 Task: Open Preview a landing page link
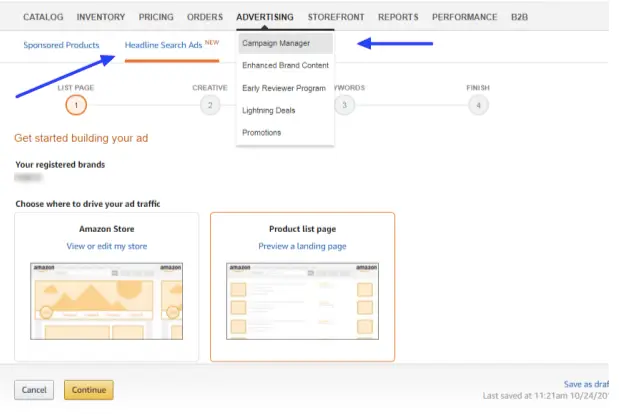pyautogui.click(x=302, y=246)
